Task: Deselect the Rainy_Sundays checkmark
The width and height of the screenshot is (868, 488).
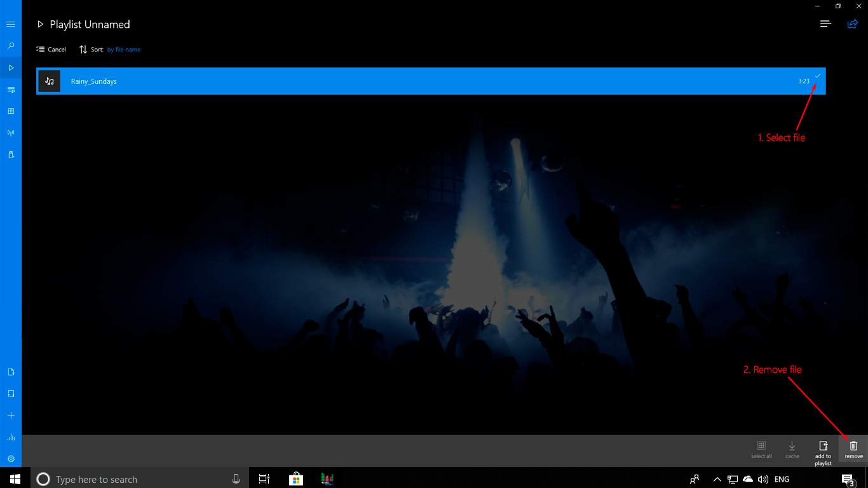Action: [x=818, y=76]
